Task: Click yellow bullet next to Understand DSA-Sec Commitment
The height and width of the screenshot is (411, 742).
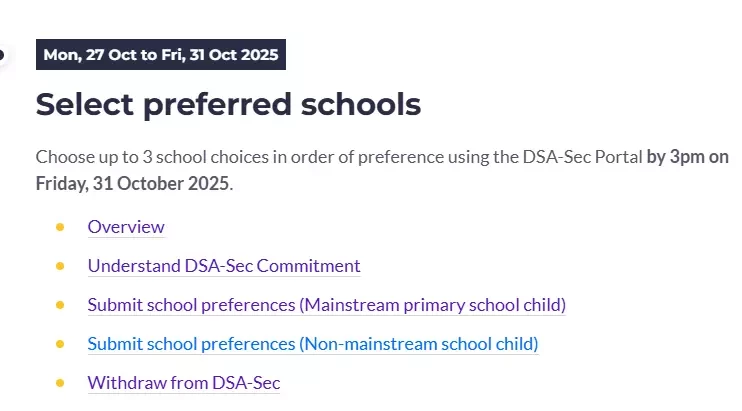Action: 60,266
